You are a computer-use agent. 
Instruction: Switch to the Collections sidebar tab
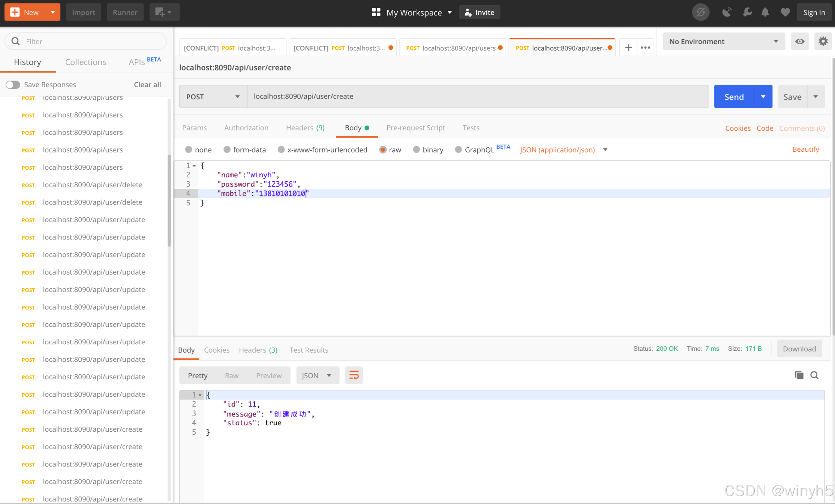coord(85,62)
